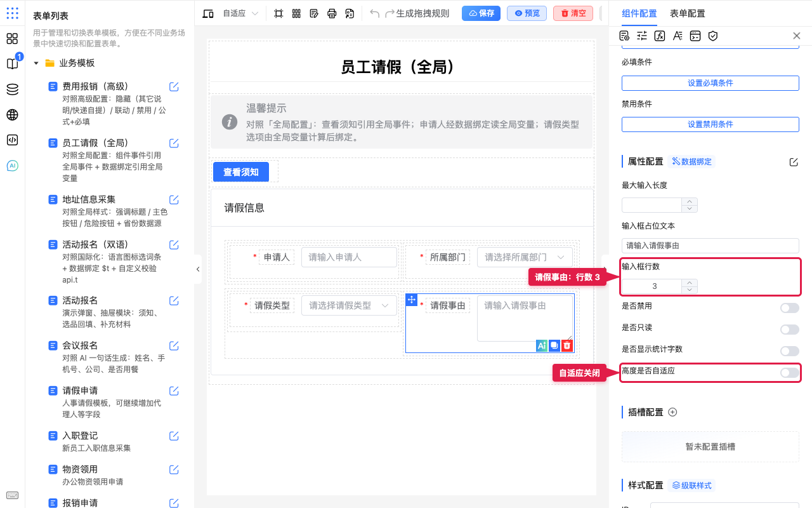Screen dimensions: 812x508
Task: Collapse the 业务模板 folder tree
Action: (36, 63)
